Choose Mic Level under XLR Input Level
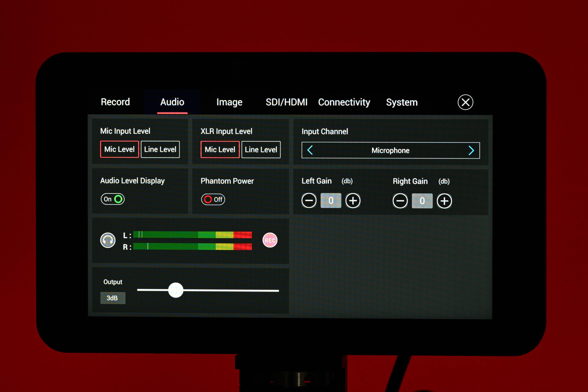Image resolution: width=588 pixels, height=392 pixels. pyautogui.click(x=220, y=150)
